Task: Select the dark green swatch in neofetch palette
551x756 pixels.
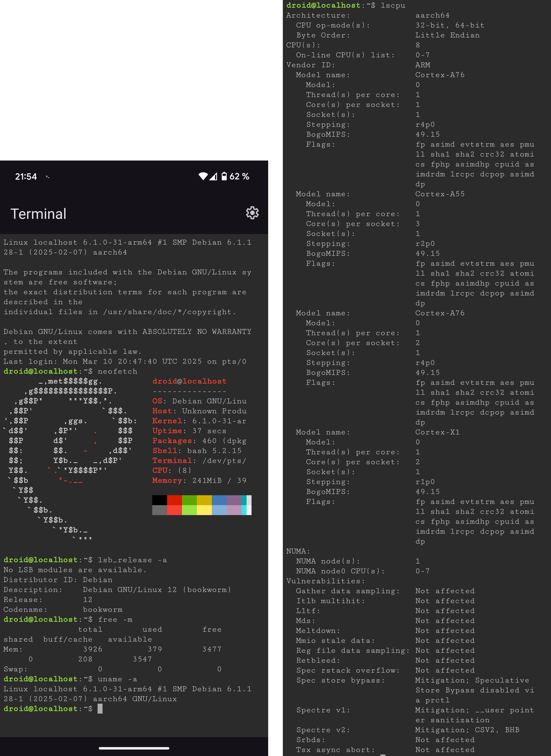Action: coord(189,500)
